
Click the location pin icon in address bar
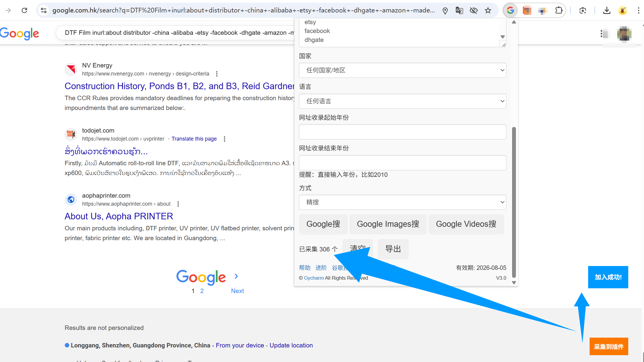tap(445, 11)
